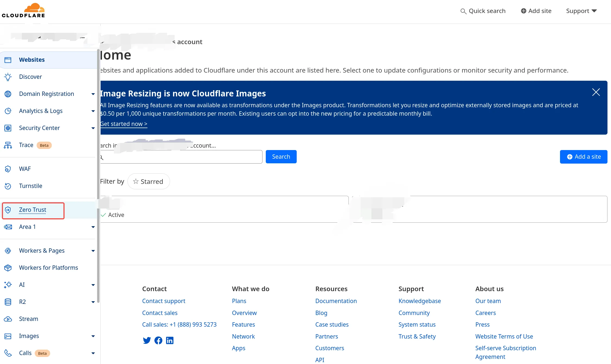The height and width of the screenshot is (364, 611).
Task: Open the Facebook icon link
Action: click(x=158, y=340)
